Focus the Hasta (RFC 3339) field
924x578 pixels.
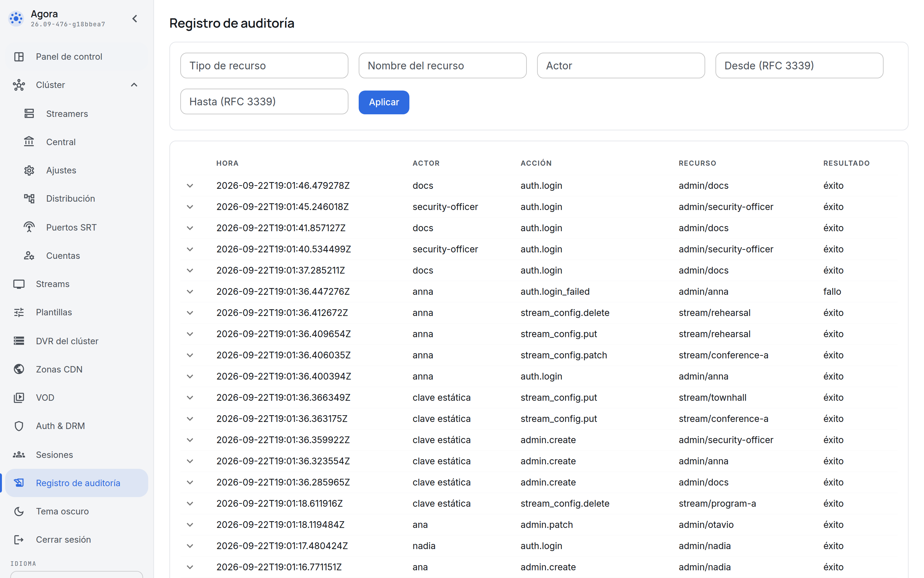click(264, 102)
